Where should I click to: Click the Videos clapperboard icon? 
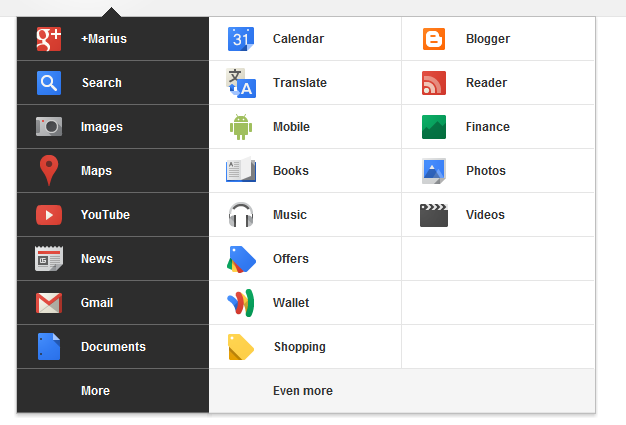[x=434, y=215]
